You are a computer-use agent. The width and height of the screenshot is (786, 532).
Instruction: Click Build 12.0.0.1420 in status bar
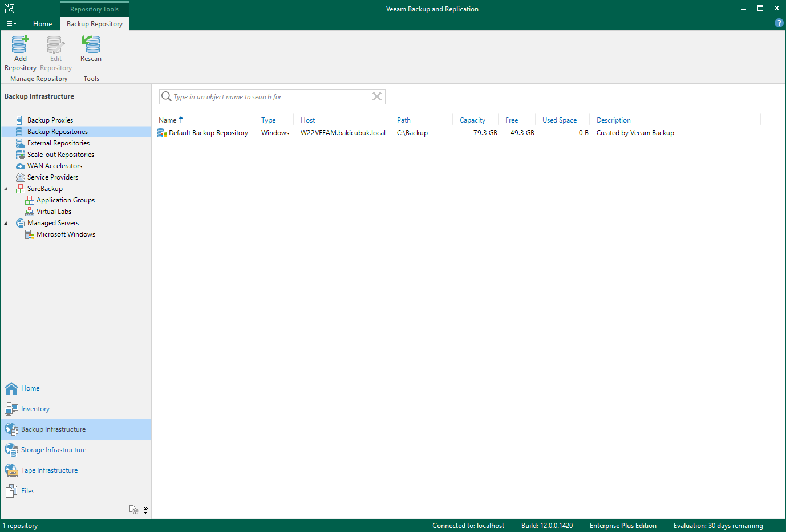547,526
